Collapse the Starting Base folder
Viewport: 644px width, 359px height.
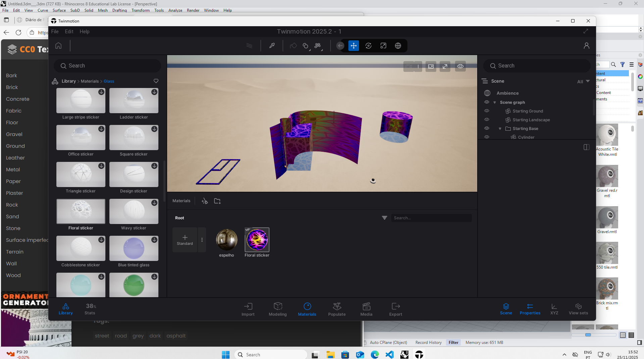(x=500, y=128)
